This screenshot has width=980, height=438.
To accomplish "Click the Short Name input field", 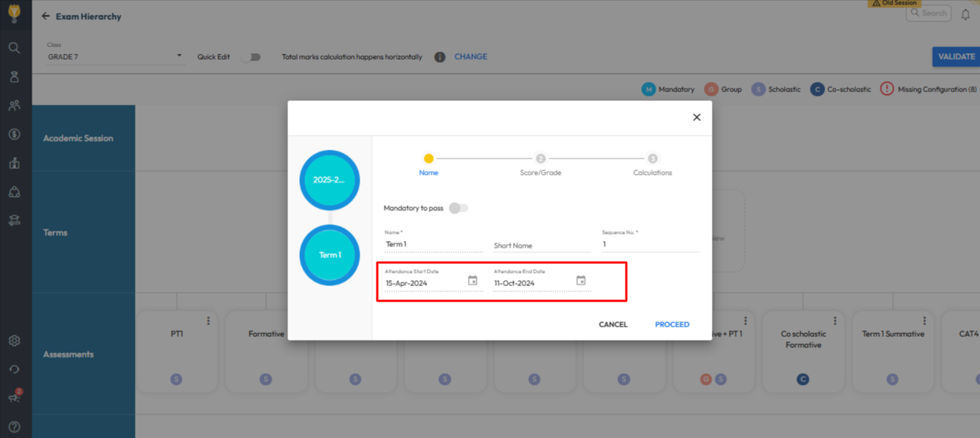I will tap(542, 246).
